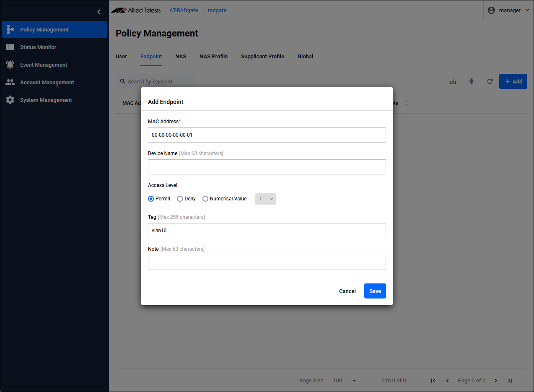Click the waveform icon beside the download icon
The height and width of the screenshot is (392, 534).
(x=471, y=81)
